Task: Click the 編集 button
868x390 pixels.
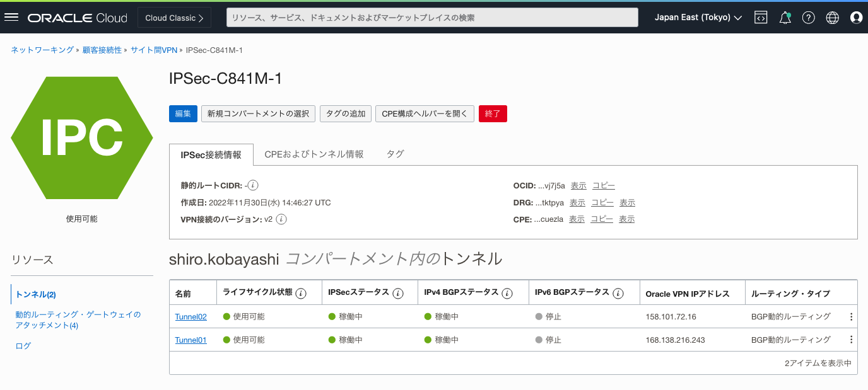Action: coord(183,114)
